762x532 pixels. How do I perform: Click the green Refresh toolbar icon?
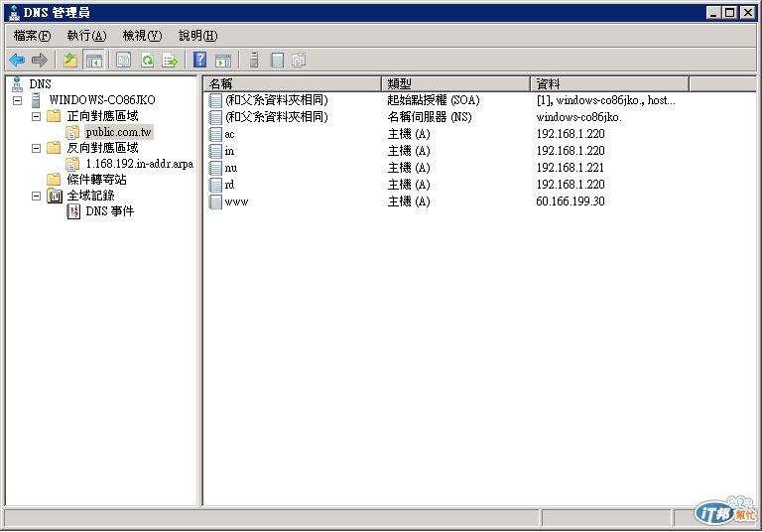[147, 60]
